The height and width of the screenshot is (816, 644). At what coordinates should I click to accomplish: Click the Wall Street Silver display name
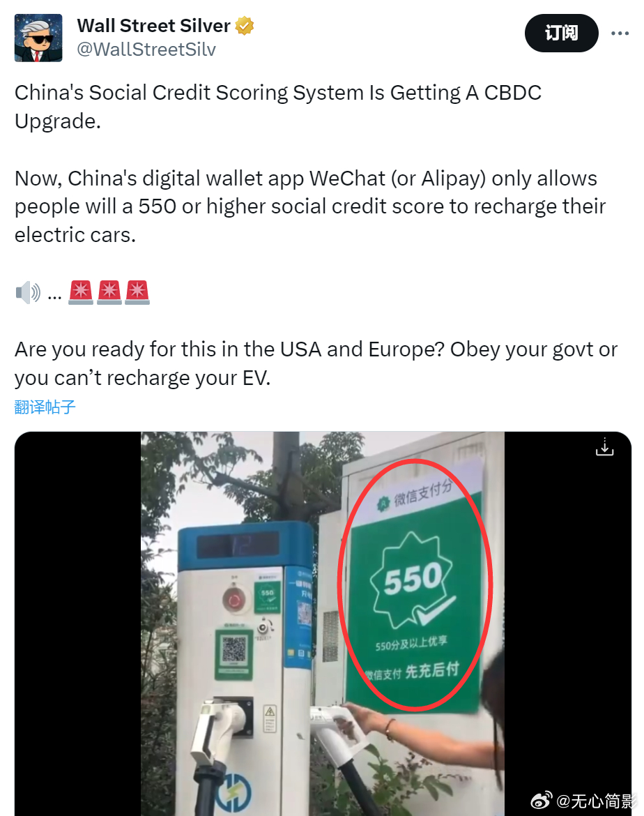pyautogui.click(x=153, y=26)
